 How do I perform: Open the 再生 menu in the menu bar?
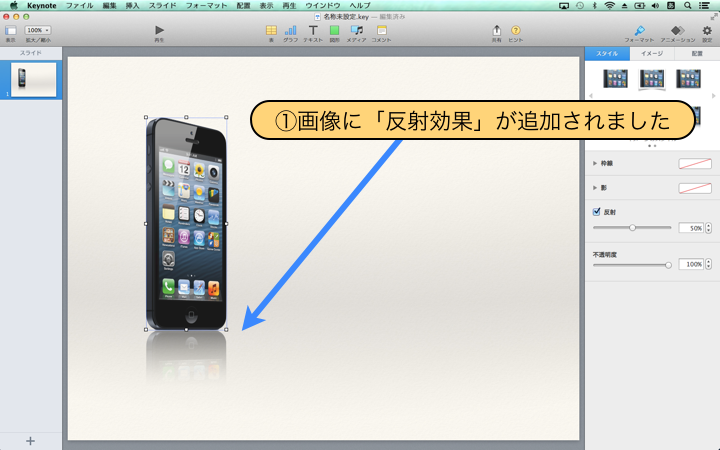[x=289, y=6]
